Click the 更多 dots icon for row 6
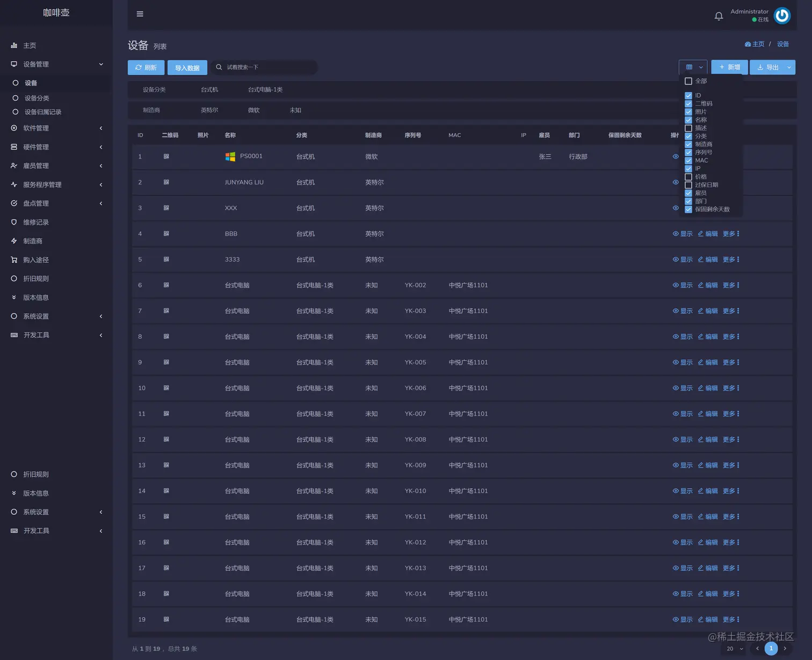The height and width of the screenshot is (660, 812). coord(738,285)
